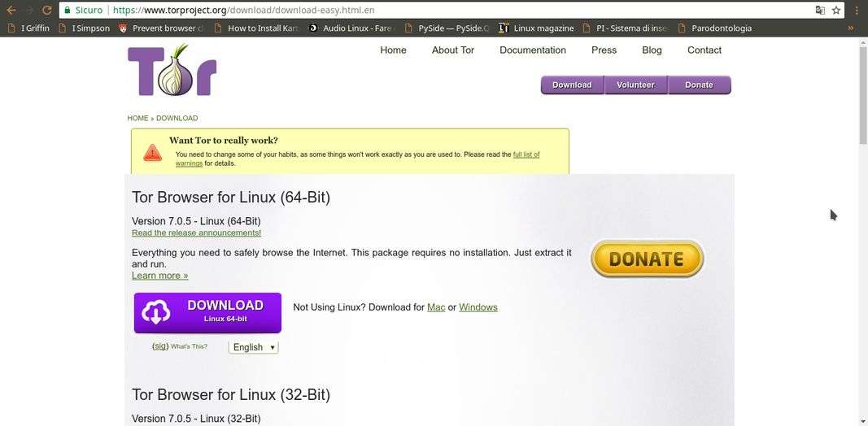
Task: Open the PI - Sistema bookmark
Action: click(626, 28)
